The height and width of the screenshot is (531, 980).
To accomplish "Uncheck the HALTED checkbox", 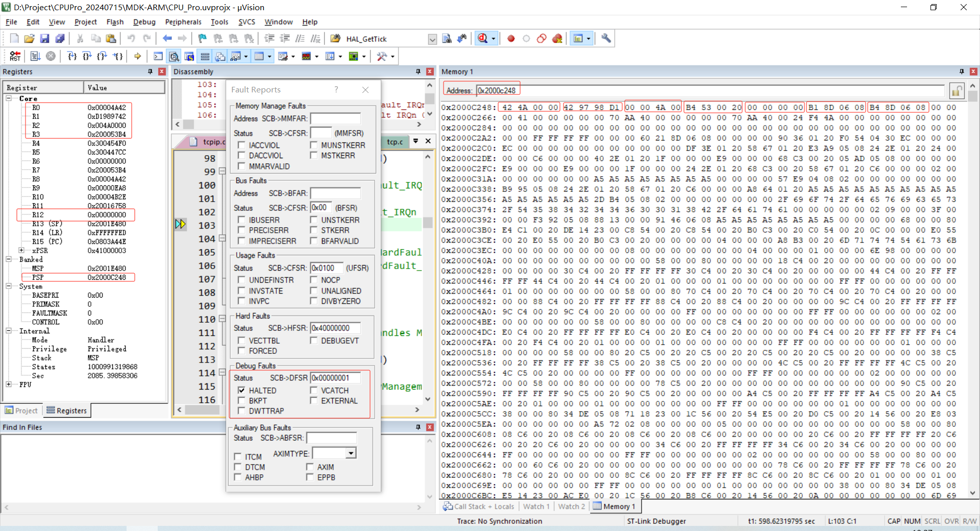I will (241, 390).
